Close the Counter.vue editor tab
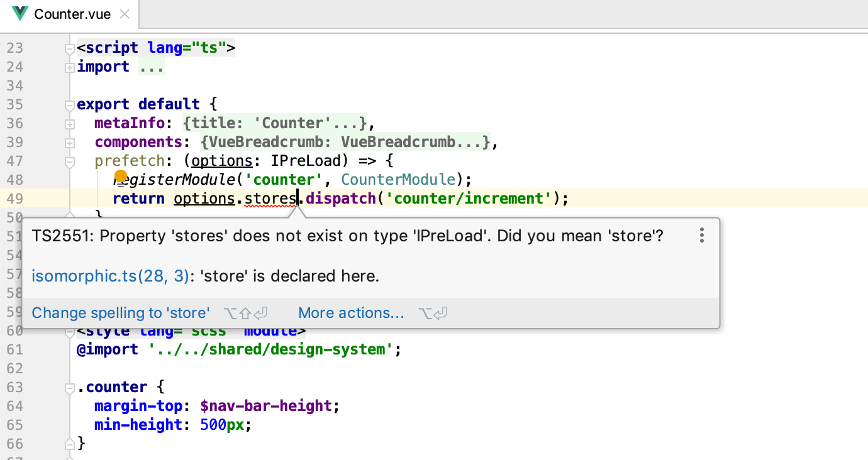This screenshot has width=868, height=460. pyautogui.click(x=125, y=14)
